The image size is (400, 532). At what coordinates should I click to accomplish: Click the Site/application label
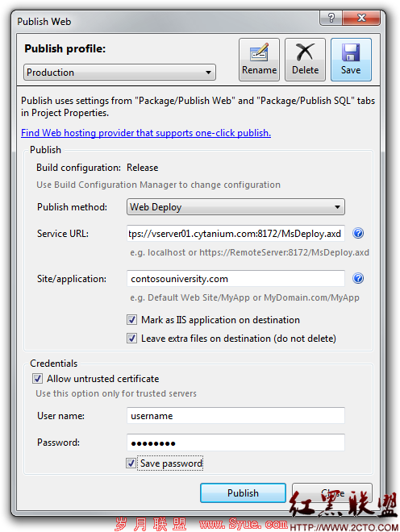click(72, 279)
